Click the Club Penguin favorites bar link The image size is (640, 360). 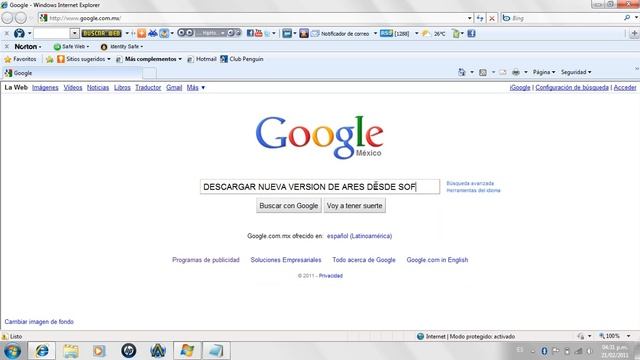coord(242,59)
